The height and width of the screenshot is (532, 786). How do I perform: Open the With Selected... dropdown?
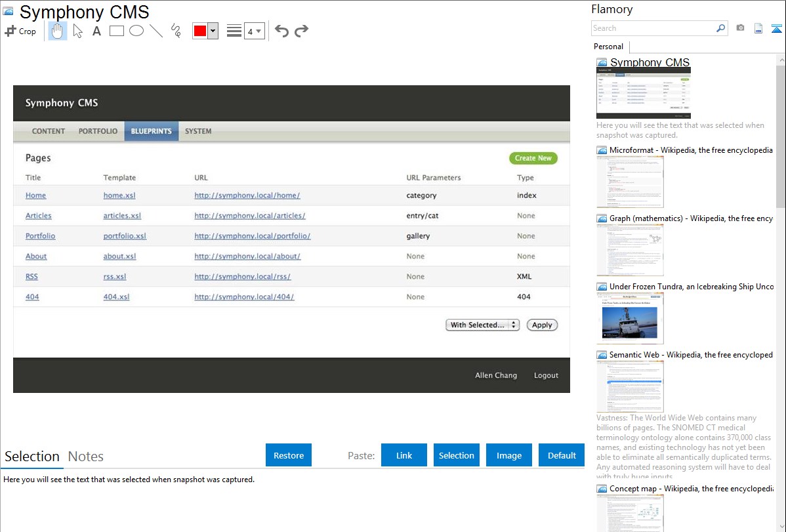[x=483, y=325]
